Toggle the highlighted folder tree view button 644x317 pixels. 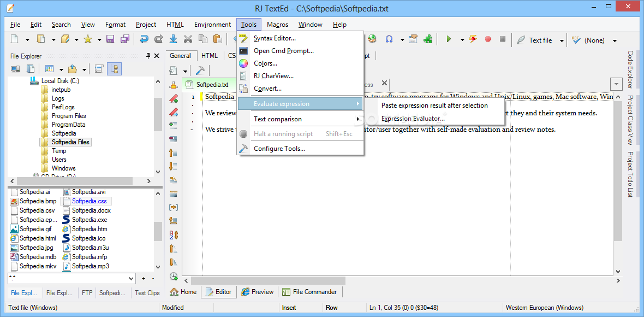click(115, 69)
